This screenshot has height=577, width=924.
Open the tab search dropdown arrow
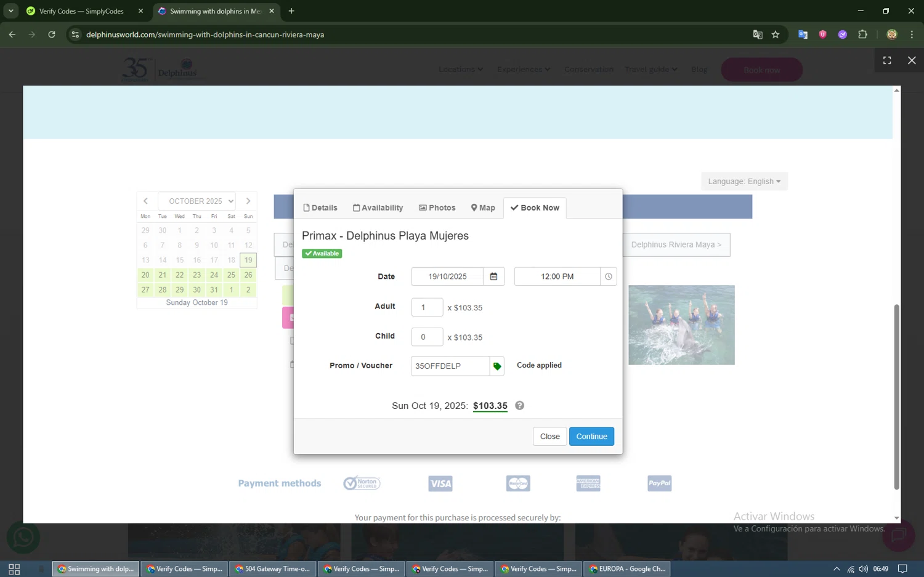pyautogui.click(x=11, y=11)
